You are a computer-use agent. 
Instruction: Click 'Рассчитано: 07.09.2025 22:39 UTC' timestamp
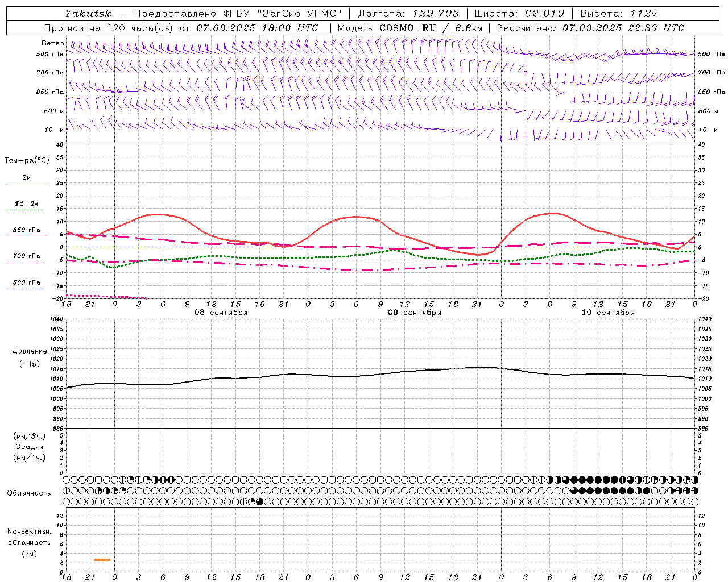[x=590, y=28]
